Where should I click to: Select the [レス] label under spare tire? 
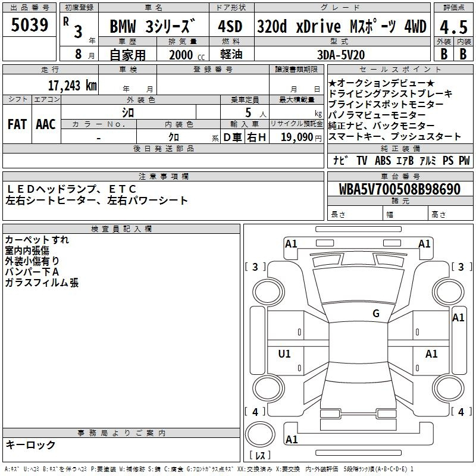pos(259,456)
